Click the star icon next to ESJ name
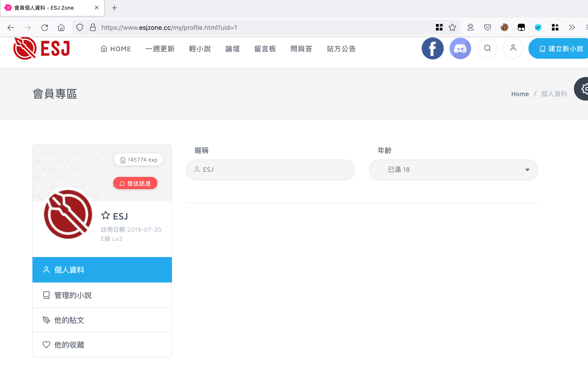Screen dimensions: 588x367 105,215
